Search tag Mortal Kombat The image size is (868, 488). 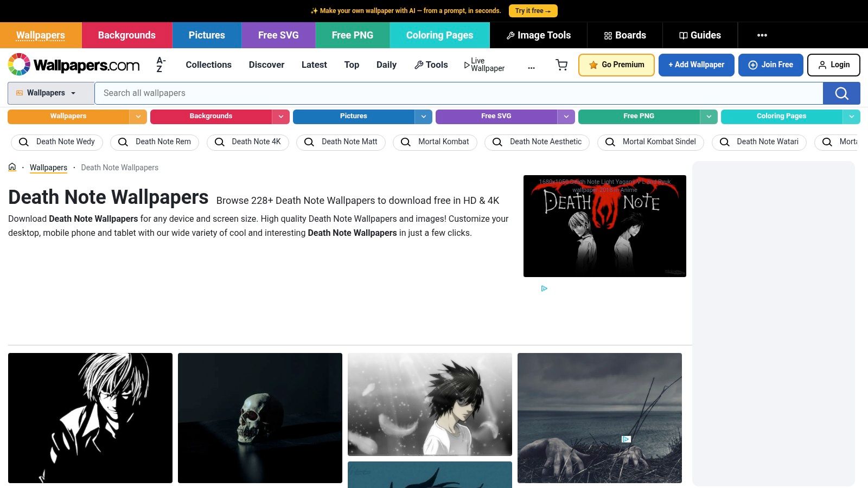[435, 142]
